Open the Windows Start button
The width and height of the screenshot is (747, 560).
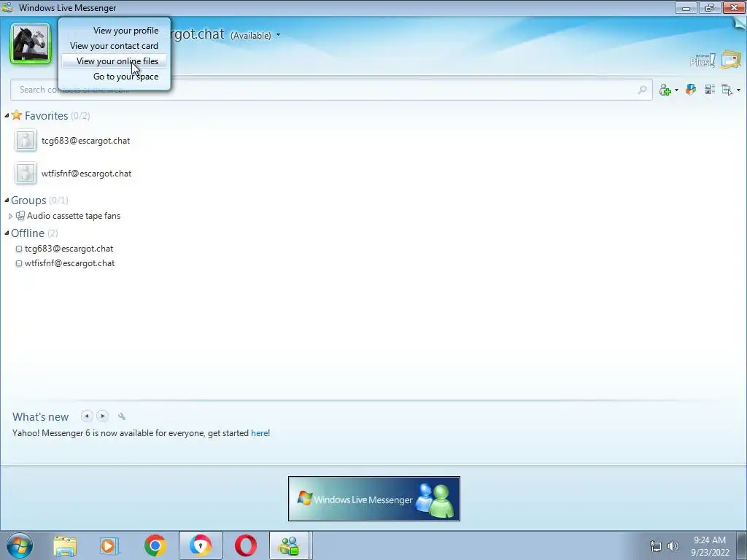[20, 545]
